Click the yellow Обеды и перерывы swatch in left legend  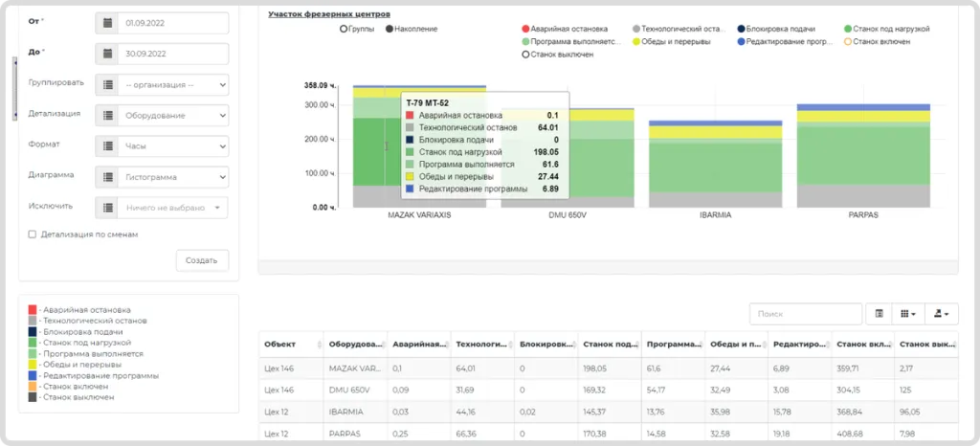33,365
